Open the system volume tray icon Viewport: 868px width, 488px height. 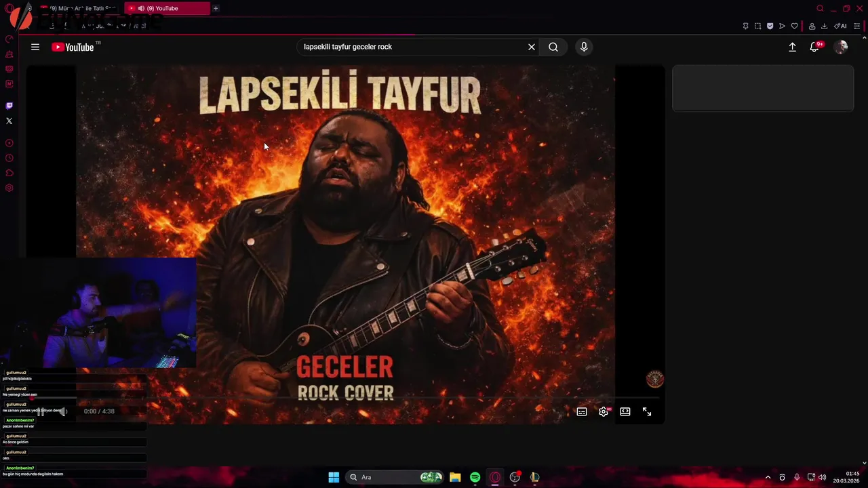click(822, 477)
